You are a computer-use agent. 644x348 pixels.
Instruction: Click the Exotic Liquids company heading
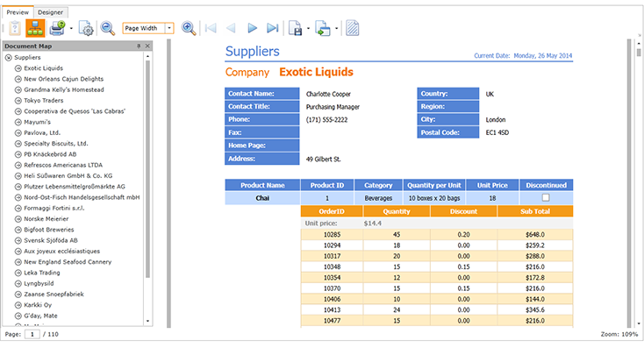[316, 72]
